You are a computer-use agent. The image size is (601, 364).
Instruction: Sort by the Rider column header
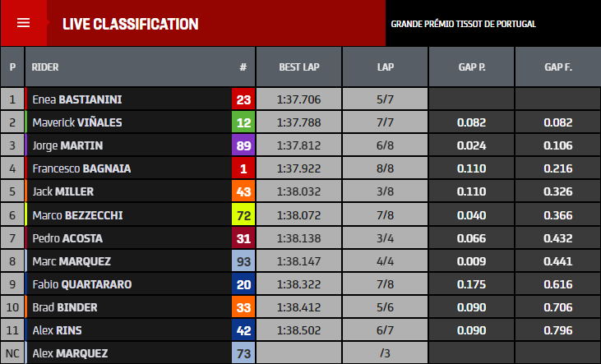pyautogui.click(x=45, y=67)
